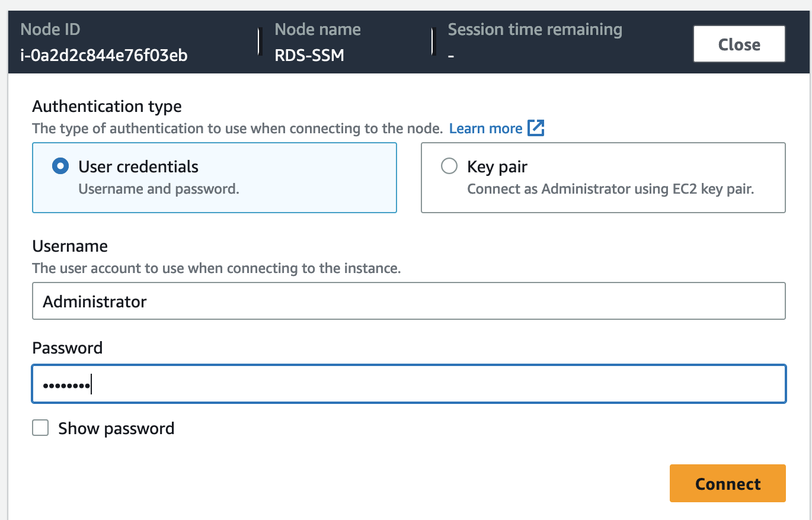812x520 pixels.
Task: Click the node ID value i-0a2d2c844e76f03eb
Action: 104,56
